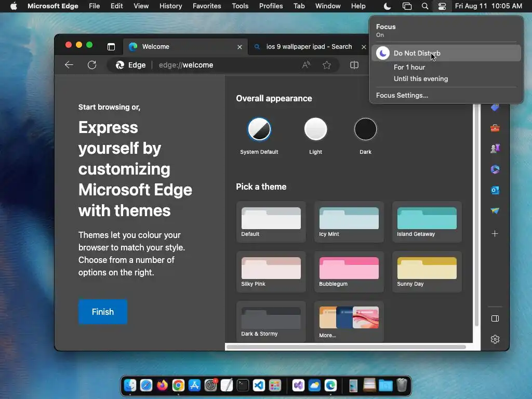
Task: Open the Apple menu
Action: (14, 6)
